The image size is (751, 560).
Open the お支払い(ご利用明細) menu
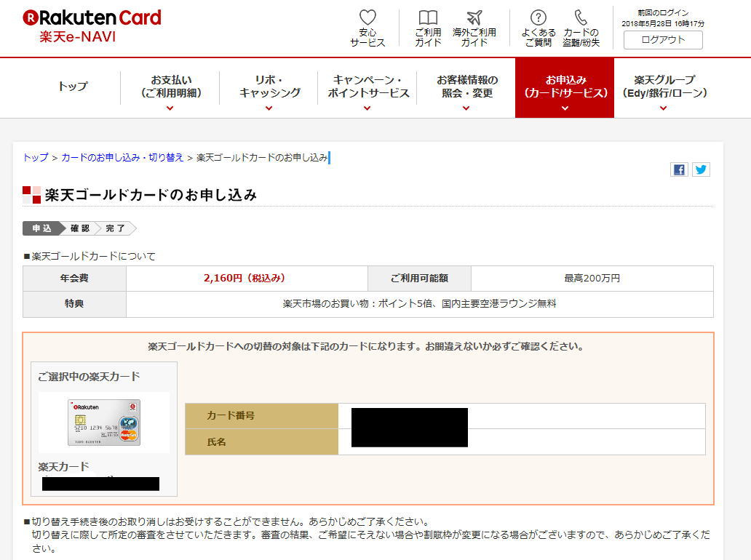(170, 87)
